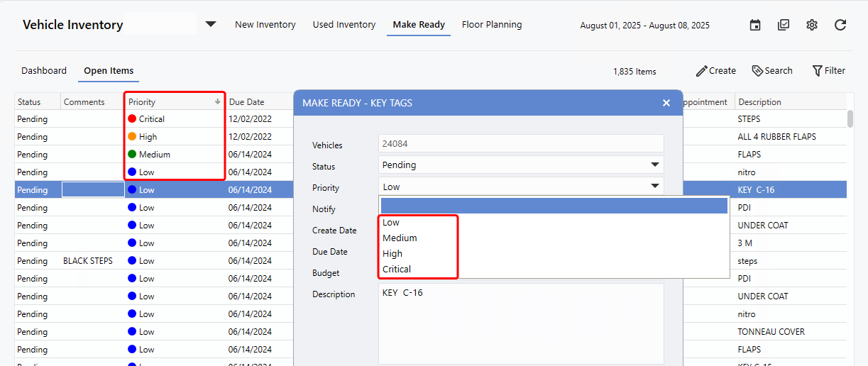Click the Search tag icon
The image size is (868, 366).
757,71
